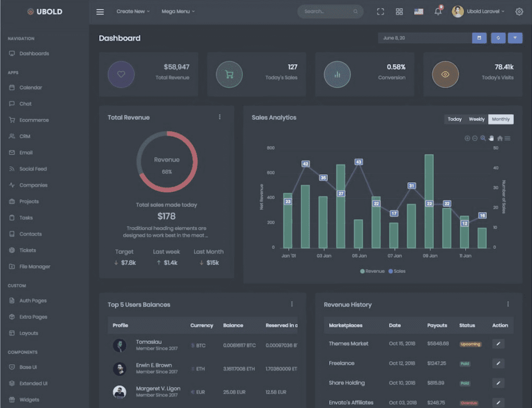Switch Sales Analytics to Weekly
The height and width of the screenshot is (408, 532).
477,119
